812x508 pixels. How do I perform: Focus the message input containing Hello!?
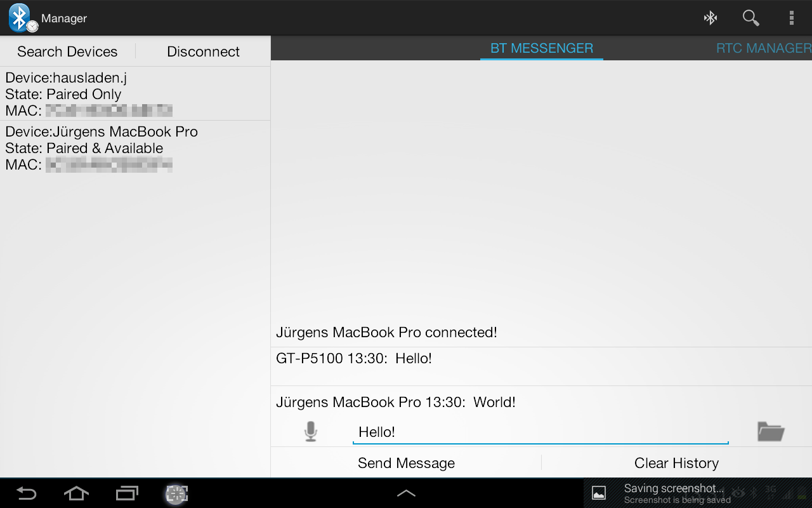(540, 432)
